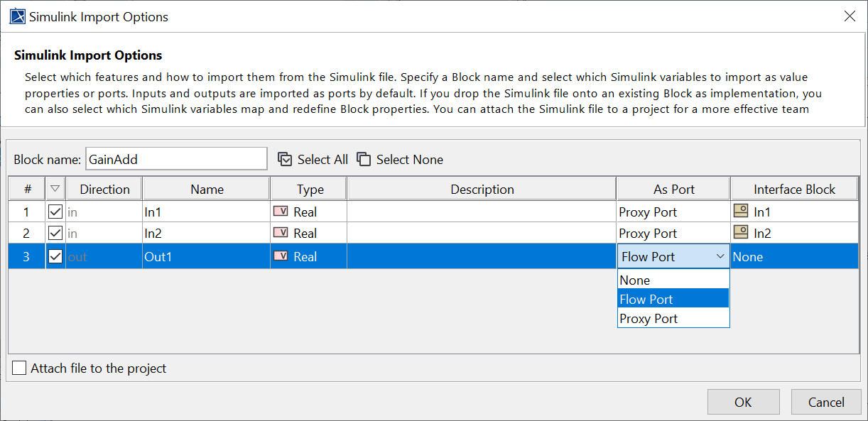Uncheck the In2 row checkbox

click(55, 233)
